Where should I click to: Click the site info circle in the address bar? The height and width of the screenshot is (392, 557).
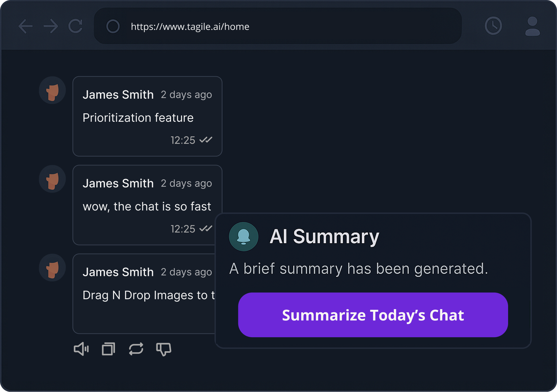(x=113, y=26)
